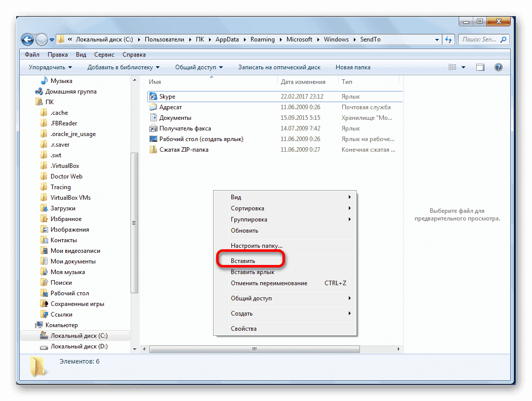Open the change view dropdown arrow
The image size is (532, 401).
point(463,67)
